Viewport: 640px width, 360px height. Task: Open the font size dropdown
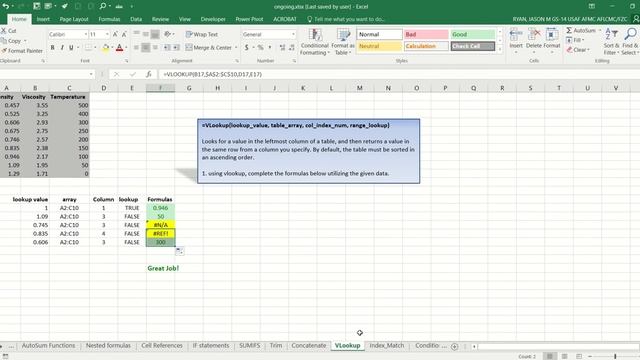pos(107,34)
